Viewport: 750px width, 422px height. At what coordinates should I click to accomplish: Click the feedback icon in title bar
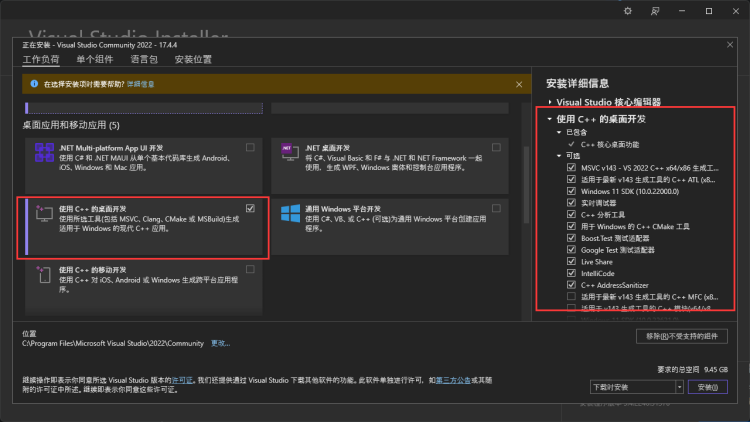click(x=655, y=11)
